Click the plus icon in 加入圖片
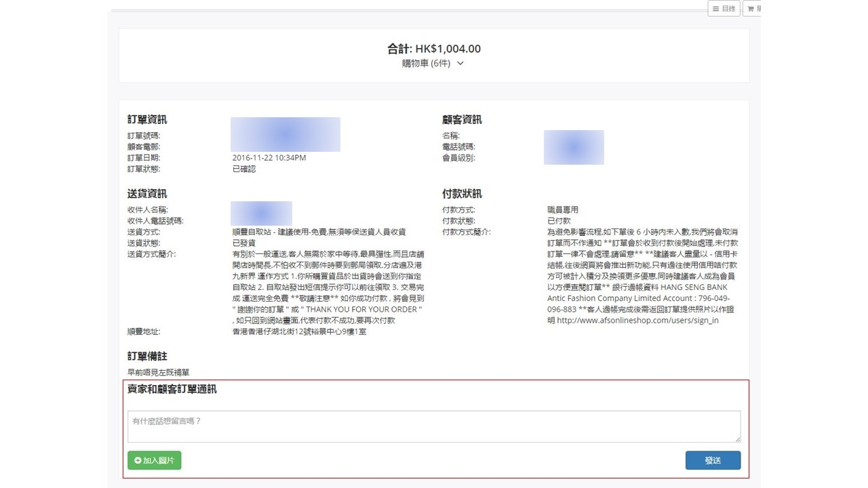The height and width of the screenshot is (488, 868). pos(138,461)
